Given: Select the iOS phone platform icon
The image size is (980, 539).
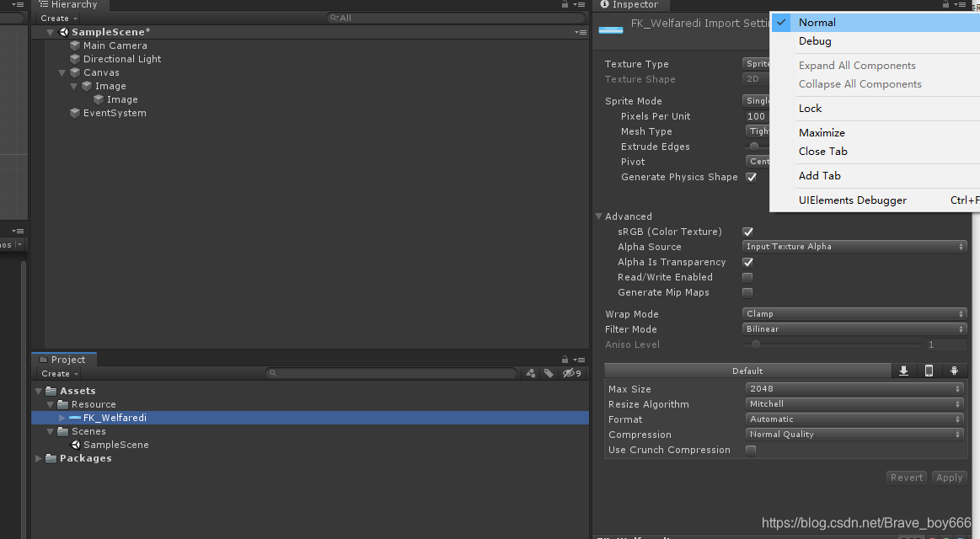Looking at the screenshot, I should tap(929, 371).
